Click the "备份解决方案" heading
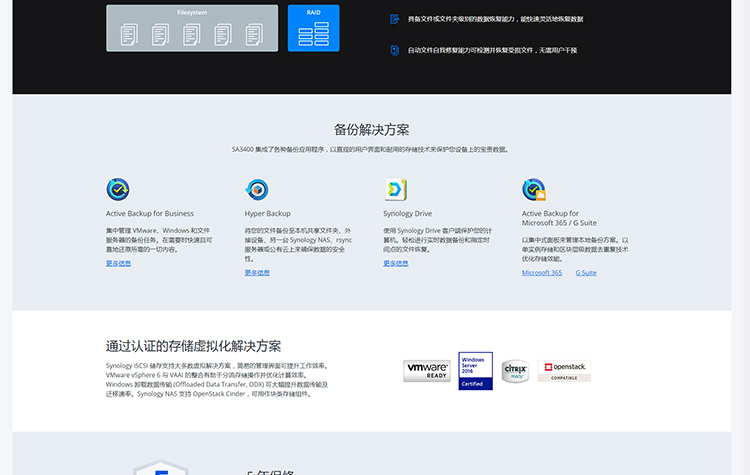The width and height of the screenshot is (750, 475). point(371,130)
